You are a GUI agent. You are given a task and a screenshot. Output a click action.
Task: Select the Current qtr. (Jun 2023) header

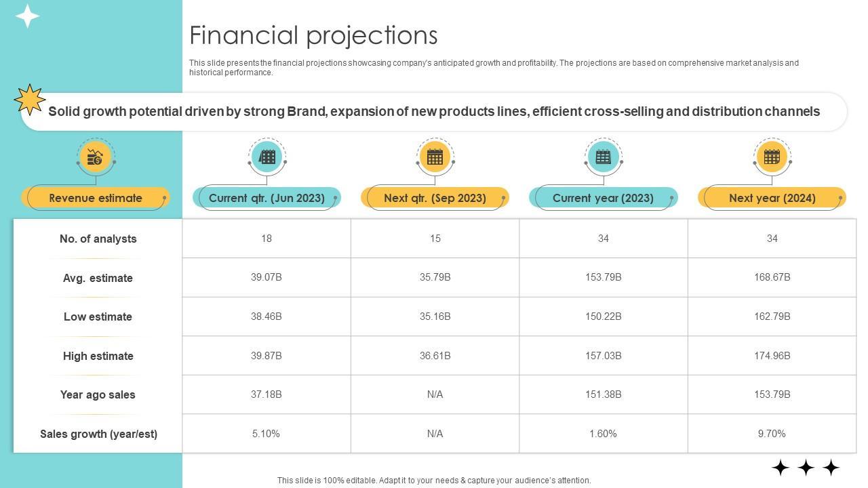[267, 198]
